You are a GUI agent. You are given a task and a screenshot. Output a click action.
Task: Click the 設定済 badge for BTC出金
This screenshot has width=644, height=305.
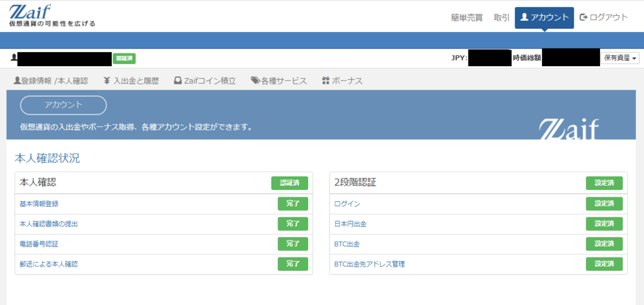tap(604, 244)
